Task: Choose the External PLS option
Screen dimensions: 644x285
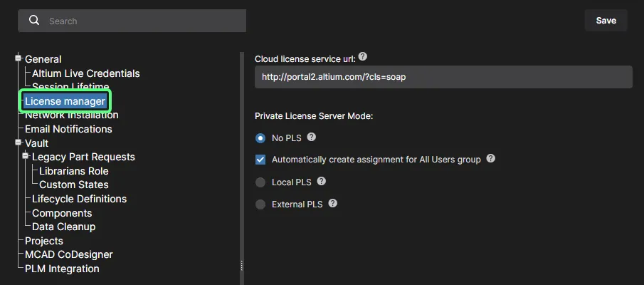Action: pyautogui.click(x=260, y=204)
